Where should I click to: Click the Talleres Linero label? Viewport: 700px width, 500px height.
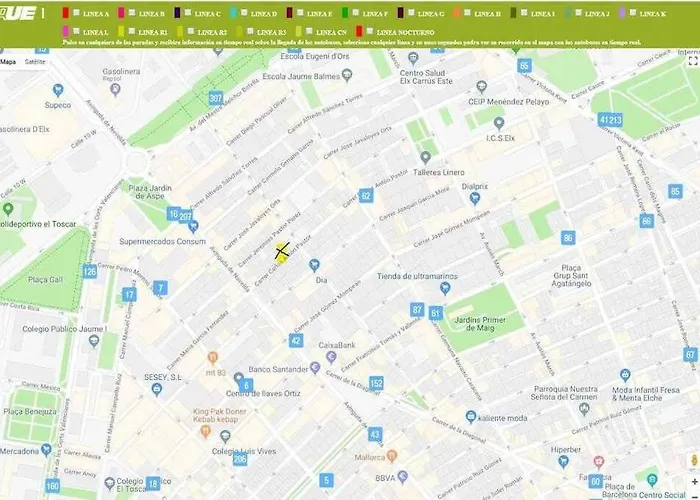pyautogui.click(x=438, y=172)
